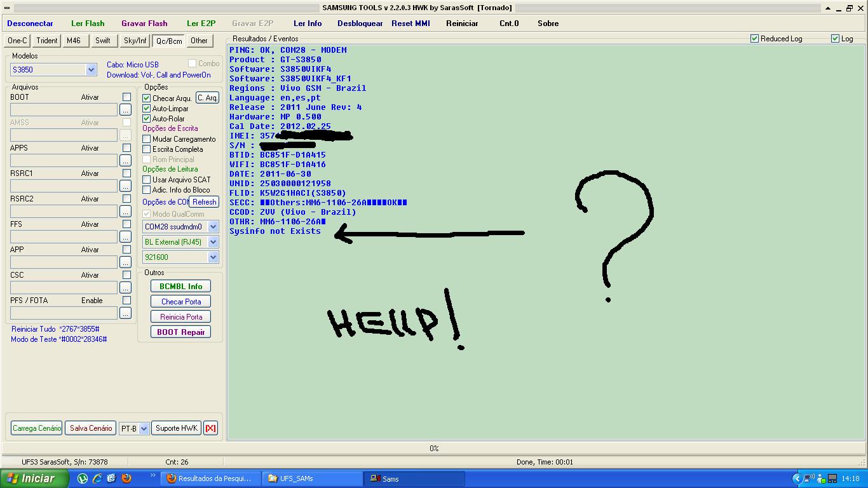Launch Firefox from quick launch bar
The height and width of the screenshot is (488, 868).
click(x=126, y=478)
